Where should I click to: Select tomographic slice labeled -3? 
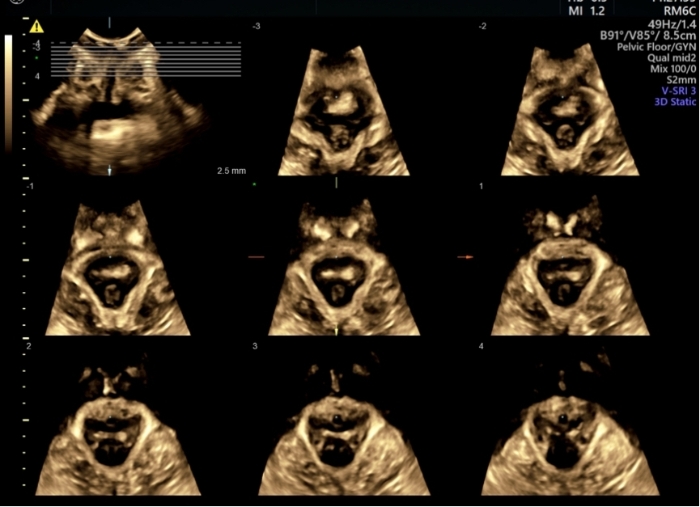point(343,110)
